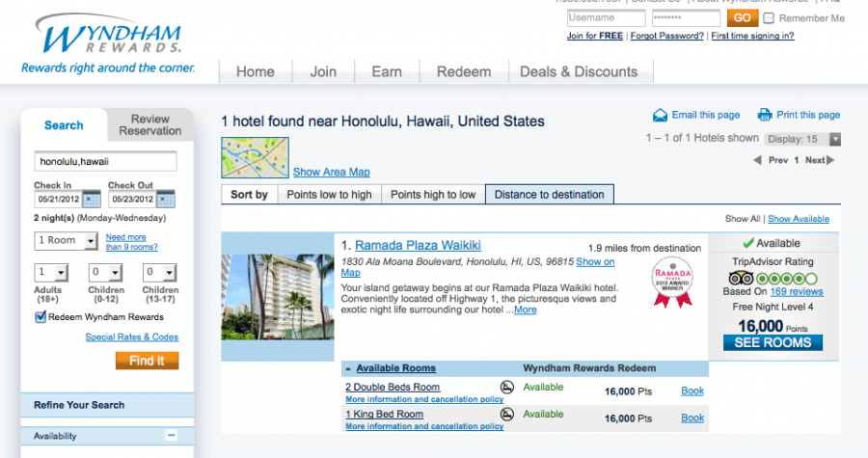This screenshot has height=458, width=868.
Task: Click non-smoking icon for 2 Double Beds Room
Action: [507, 388]
